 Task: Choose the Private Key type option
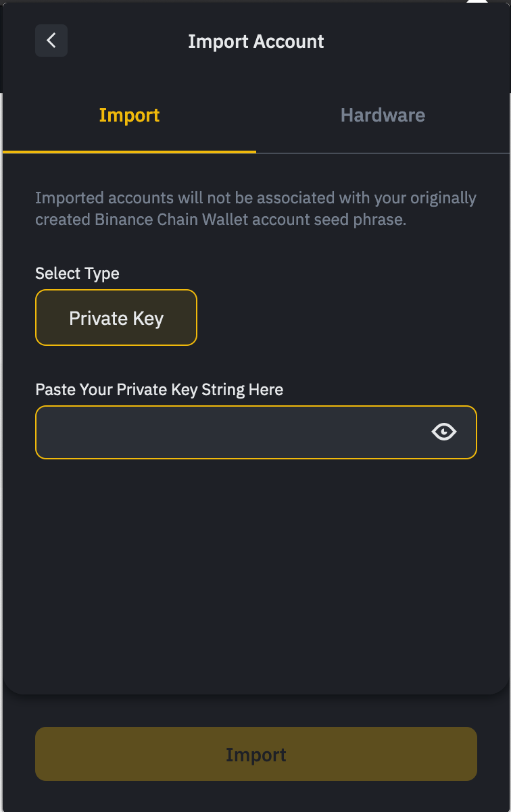[116, 318]
